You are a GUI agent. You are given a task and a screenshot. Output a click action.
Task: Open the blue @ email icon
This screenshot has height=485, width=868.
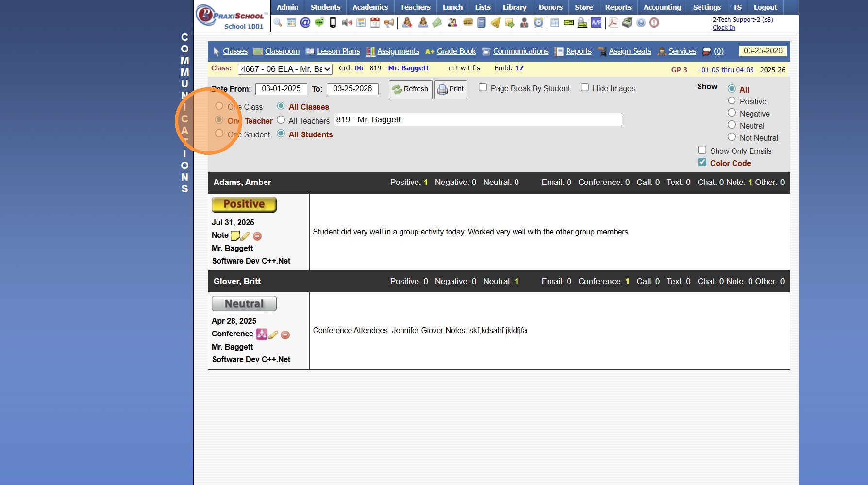pos(305,23)
